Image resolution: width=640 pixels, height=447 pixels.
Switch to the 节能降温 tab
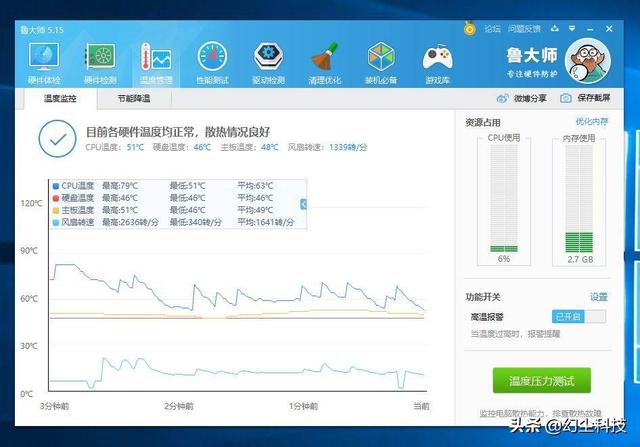(134, 98)
